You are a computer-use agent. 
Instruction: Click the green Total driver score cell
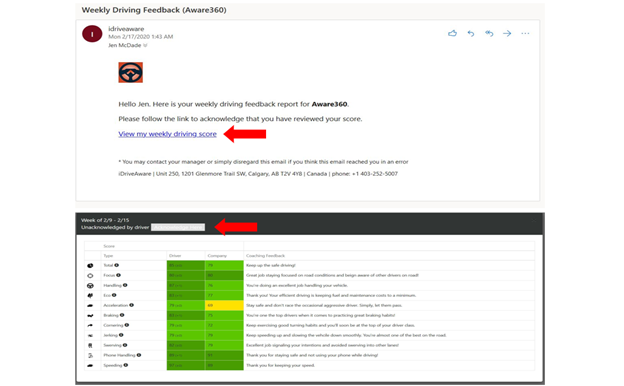click(x=186, y=265)
